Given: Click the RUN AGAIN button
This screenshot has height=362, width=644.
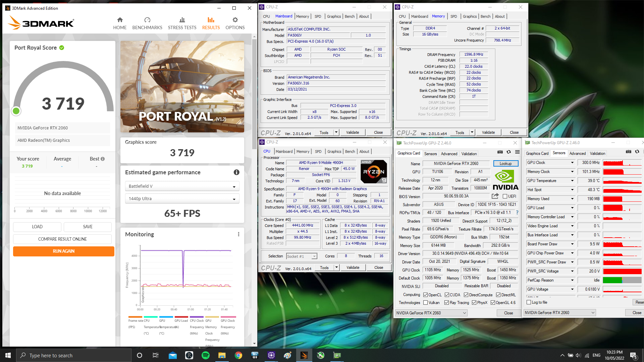Looking at the screenshot, I should coord(64,251).
